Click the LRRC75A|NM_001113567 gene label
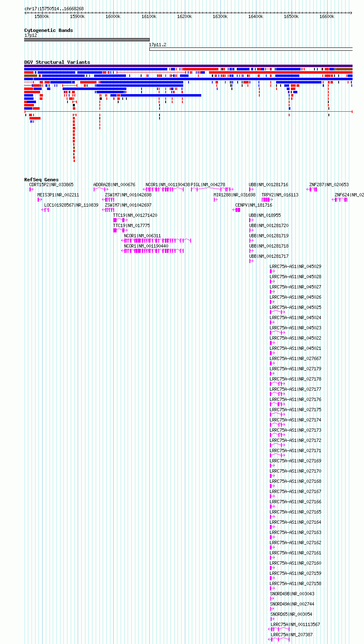 295,624
